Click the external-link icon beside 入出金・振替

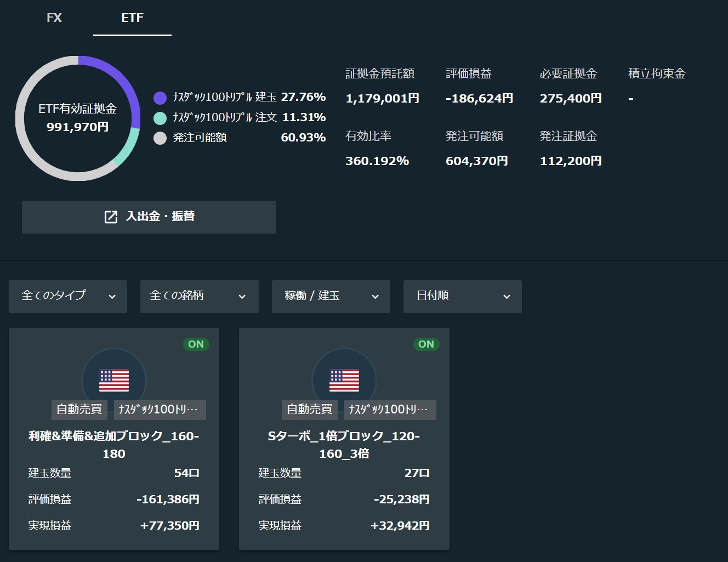[111, 217]
